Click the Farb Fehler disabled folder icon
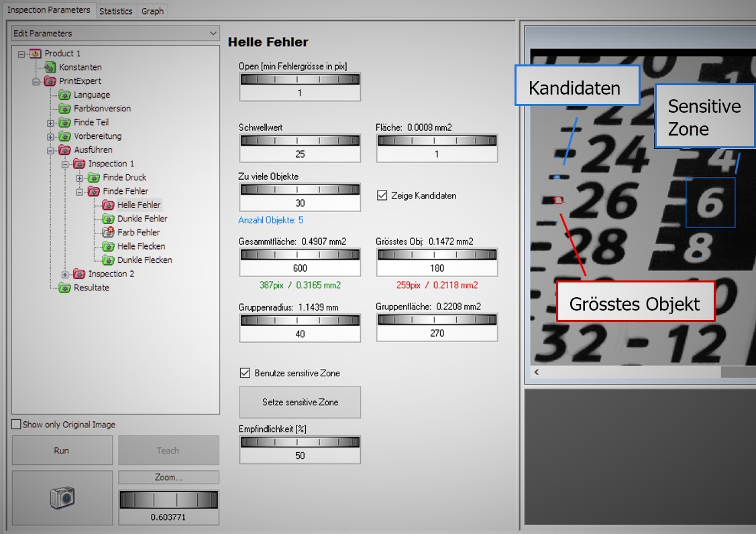Screen dimensions: 756x534 coord(108,232)
